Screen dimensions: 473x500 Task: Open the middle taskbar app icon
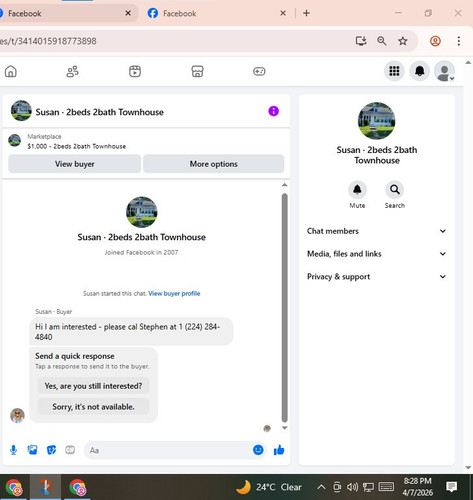[46, 487]
